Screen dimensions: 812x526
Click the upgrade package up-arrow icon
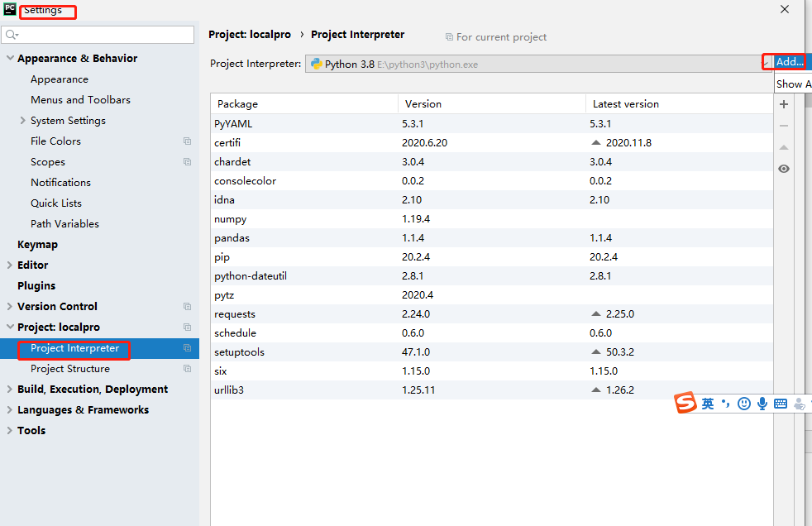(784, 147)
